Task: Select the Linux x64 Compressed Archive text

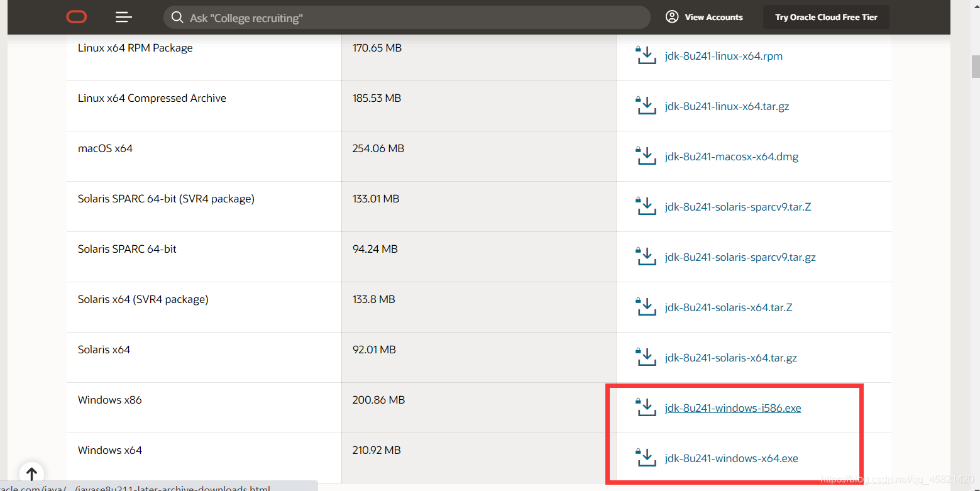Action: pyautogui.click(x=152, y=98)
